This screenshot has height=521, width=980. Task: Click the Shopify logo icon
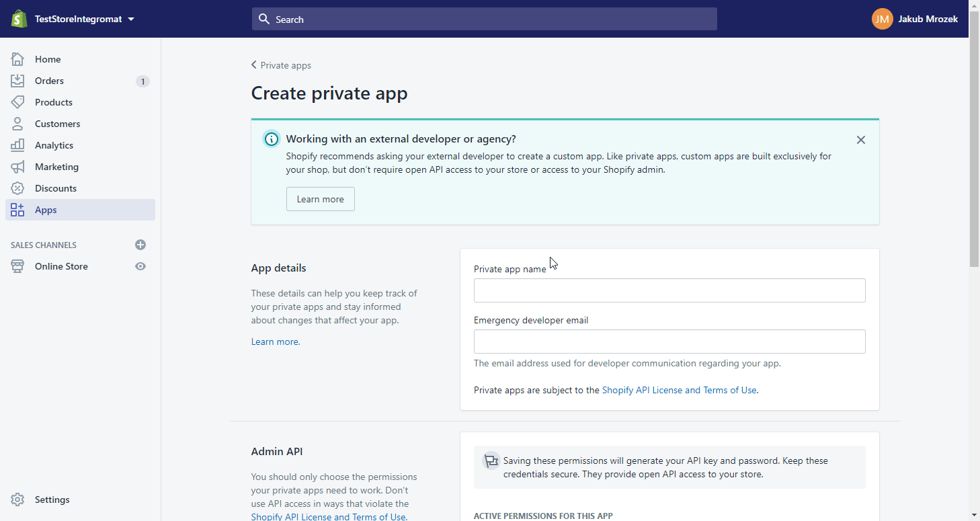[18, 19]
